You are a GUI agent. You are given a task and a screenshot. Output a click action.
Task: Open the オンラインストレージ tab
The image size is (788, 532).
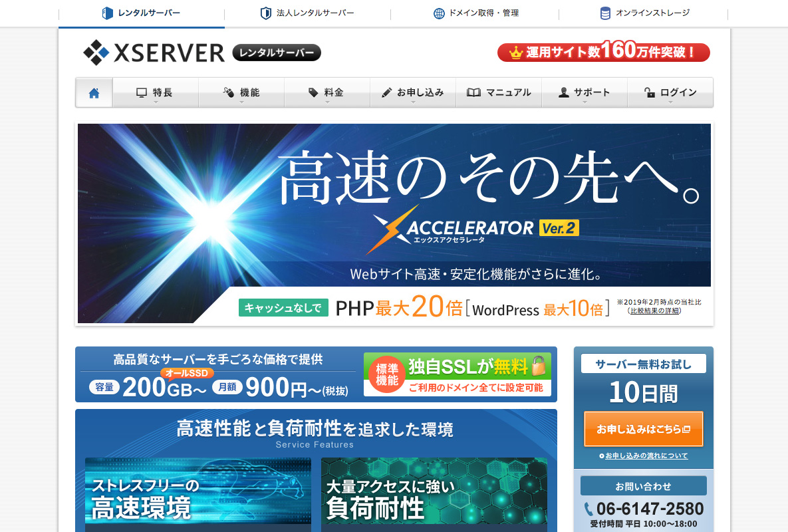click(644, 13)
